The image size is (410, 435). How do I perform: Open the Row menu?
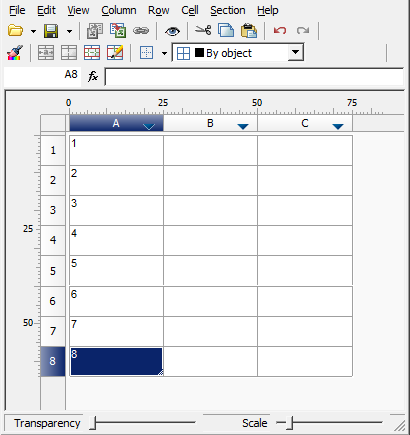pyautogui.click(x=159, y=10)
